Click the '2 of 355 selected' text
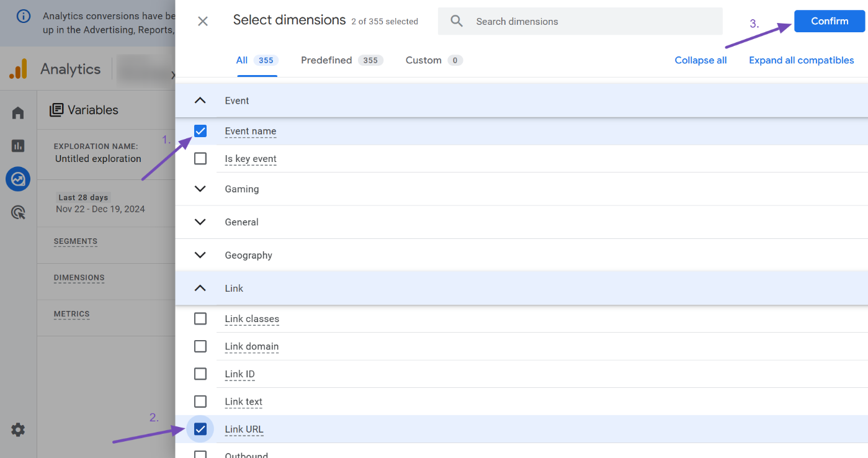Viewport: 868px width, 458px height. [385, 22]
